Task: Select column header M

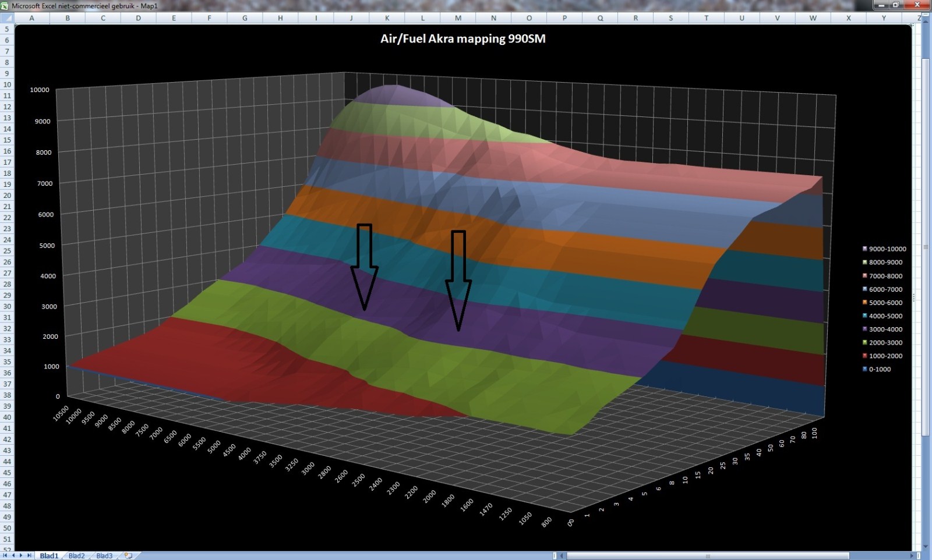Action: point(458,18)
